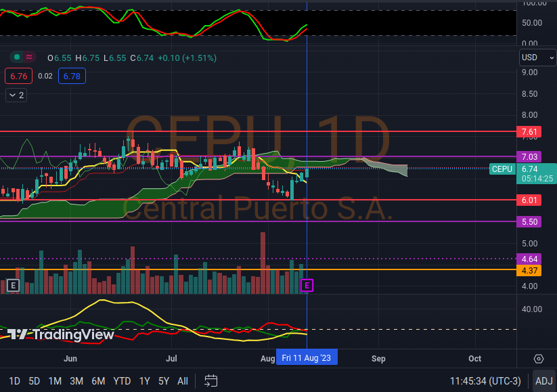Select the 1M time range
557x392 pixels.
pyautogui.click(x=55, y=381)
